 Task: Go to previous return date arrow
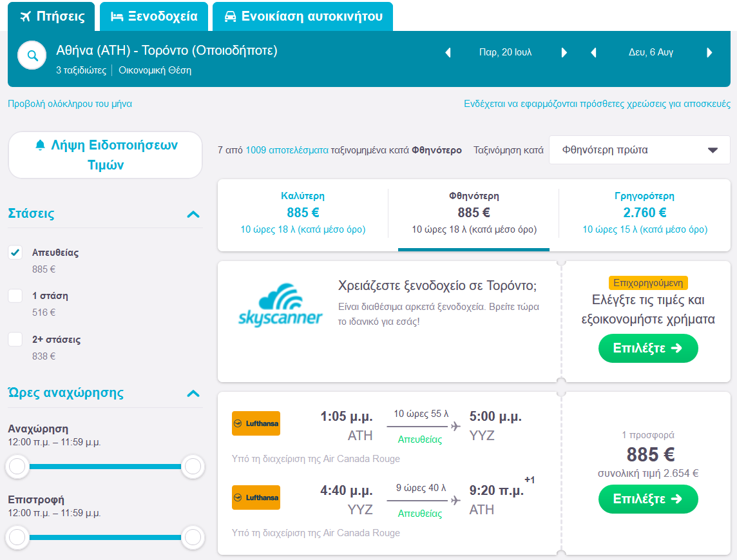click(x=593, y=53)
